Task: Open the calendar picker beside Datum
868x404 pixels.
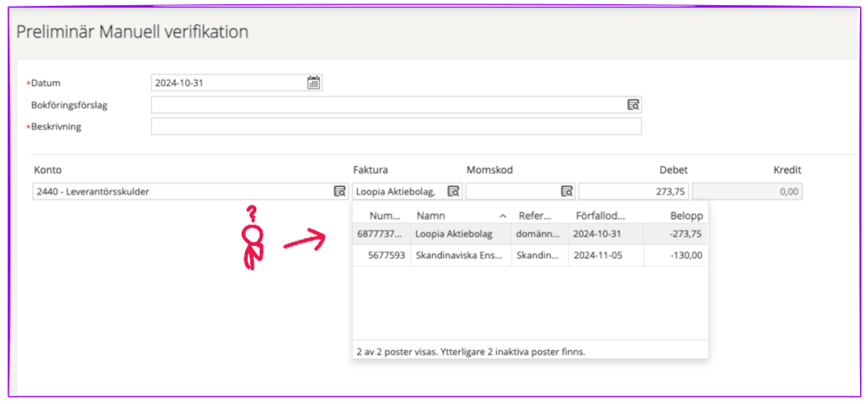Action: [x=314, y=83]
